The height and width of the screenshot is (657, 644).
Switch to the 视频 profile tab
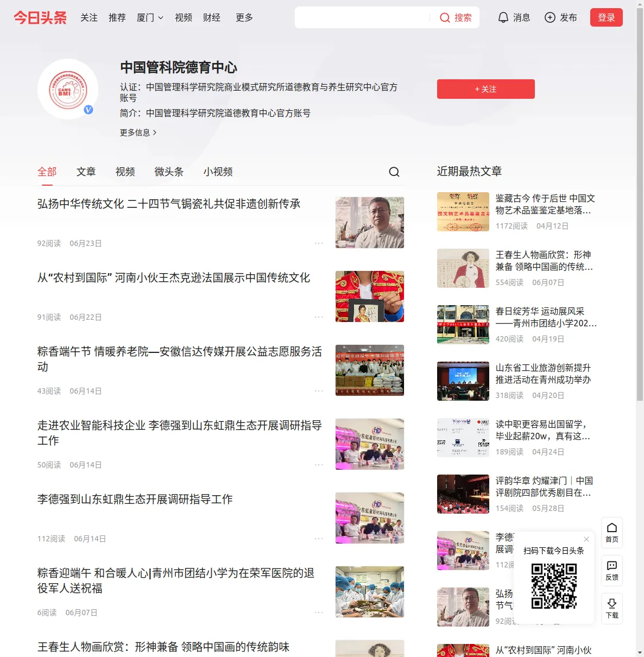pyautogui.click(x=125, y=172)
